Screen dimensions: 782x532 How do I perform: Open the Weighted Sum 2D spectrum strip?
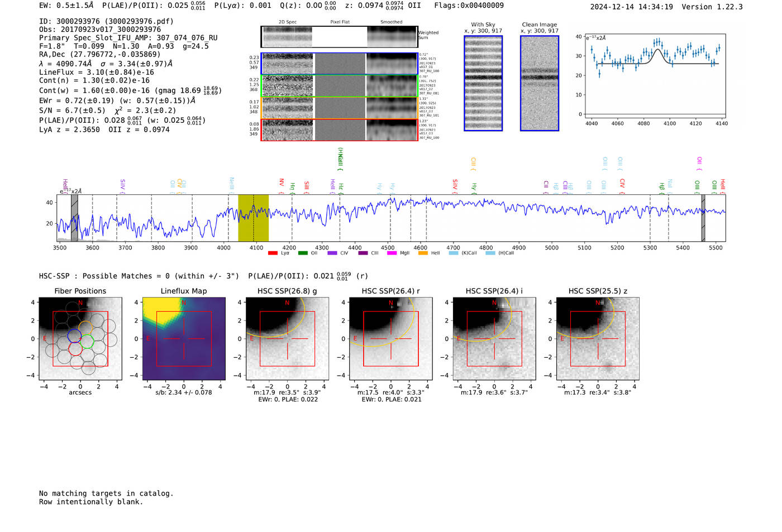(x=339, y=37)
